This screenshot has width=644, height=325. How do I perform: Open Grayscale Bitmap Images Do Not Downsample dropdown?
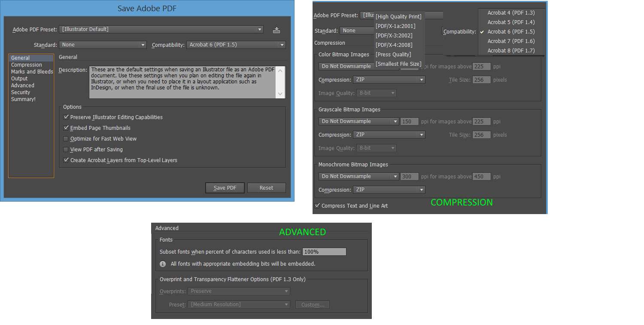coord(359,121)
